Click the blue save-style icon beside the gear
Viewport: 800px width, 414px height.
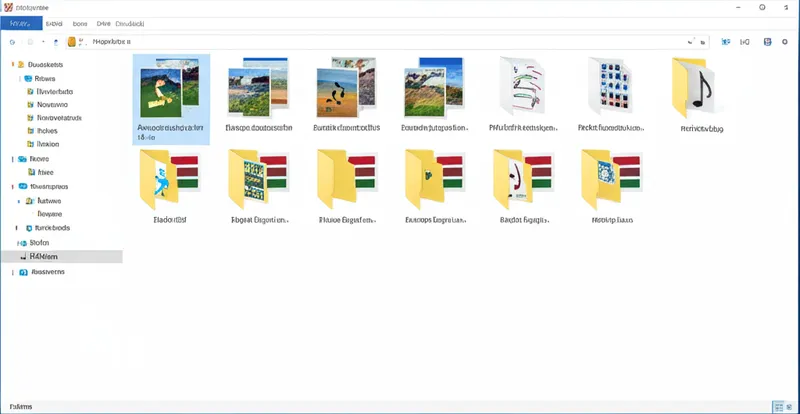pyautogui.click(x=768, y=42)
